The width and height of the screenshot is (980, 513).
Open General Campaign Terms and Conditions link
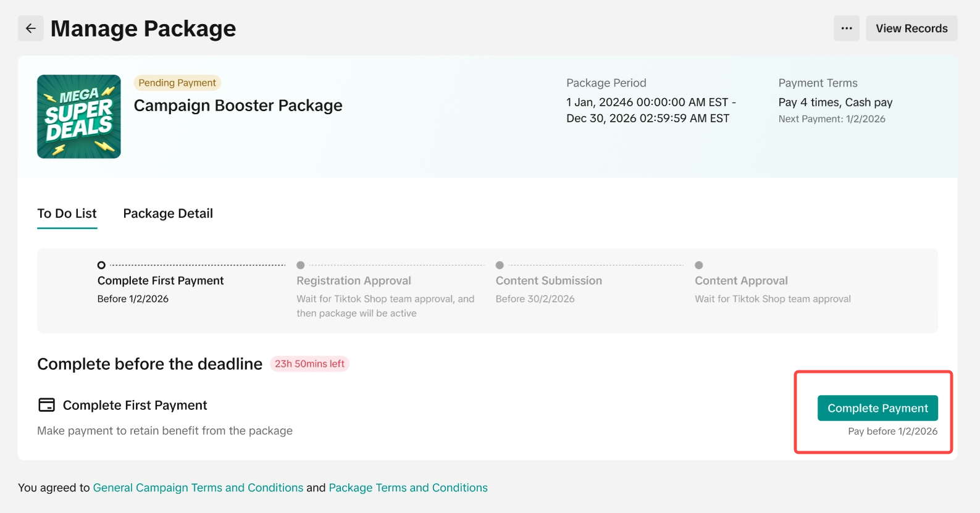[198, 488]
